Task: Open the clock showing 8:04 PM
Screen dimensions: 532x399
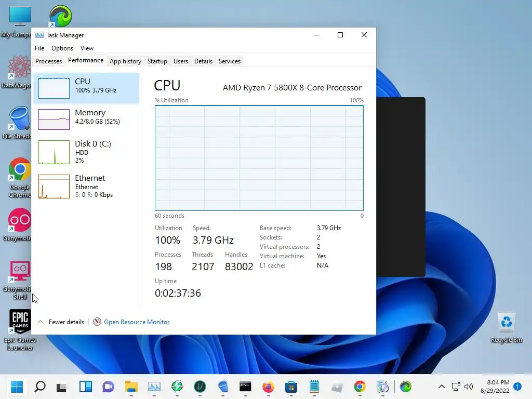Action: (x=495, y=387)
